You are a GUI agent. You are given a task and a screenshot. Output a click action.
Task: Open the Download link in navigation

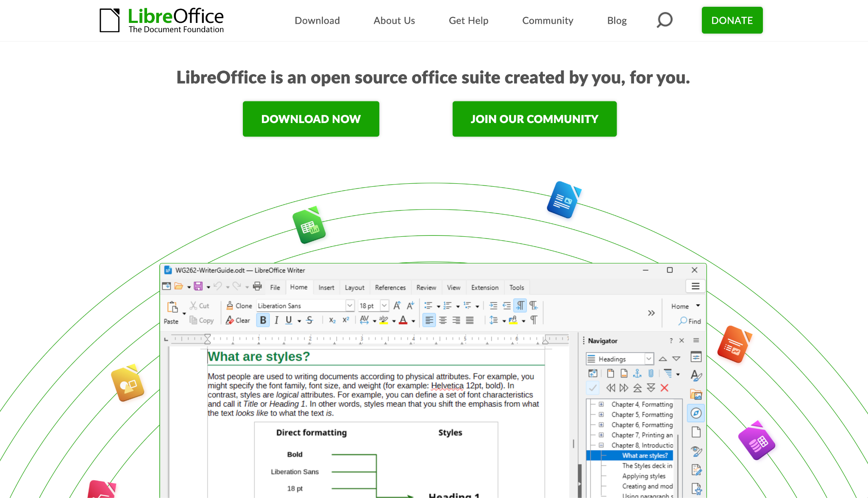(317, 20)
